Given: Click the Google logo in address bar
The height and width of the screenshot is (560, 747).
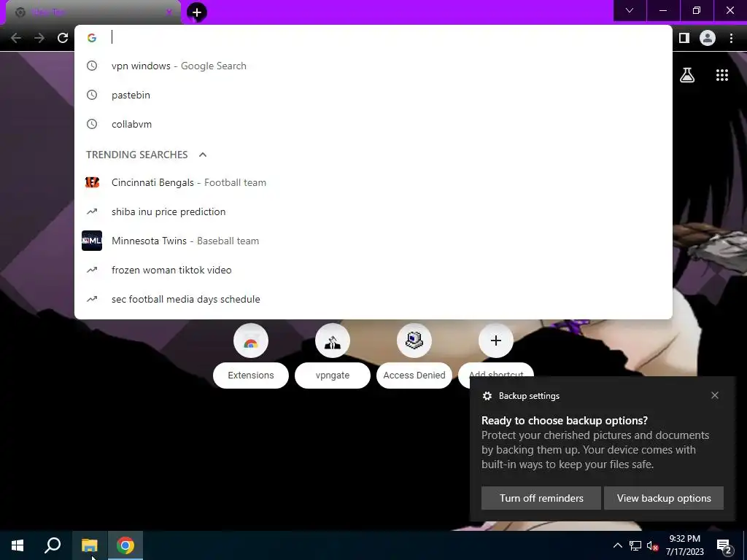Looking at the screenshot, I should point(92,38).
